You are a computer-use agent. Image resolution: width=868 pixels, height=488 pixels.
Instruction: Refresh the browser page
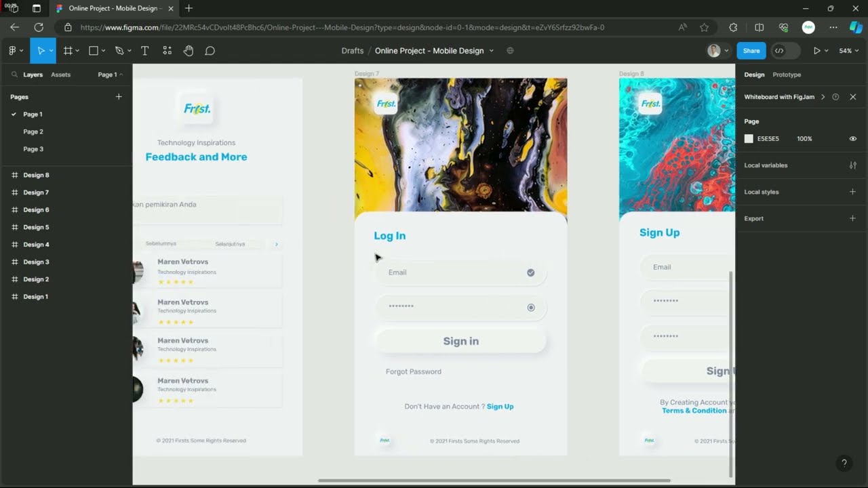coord(39,27)
